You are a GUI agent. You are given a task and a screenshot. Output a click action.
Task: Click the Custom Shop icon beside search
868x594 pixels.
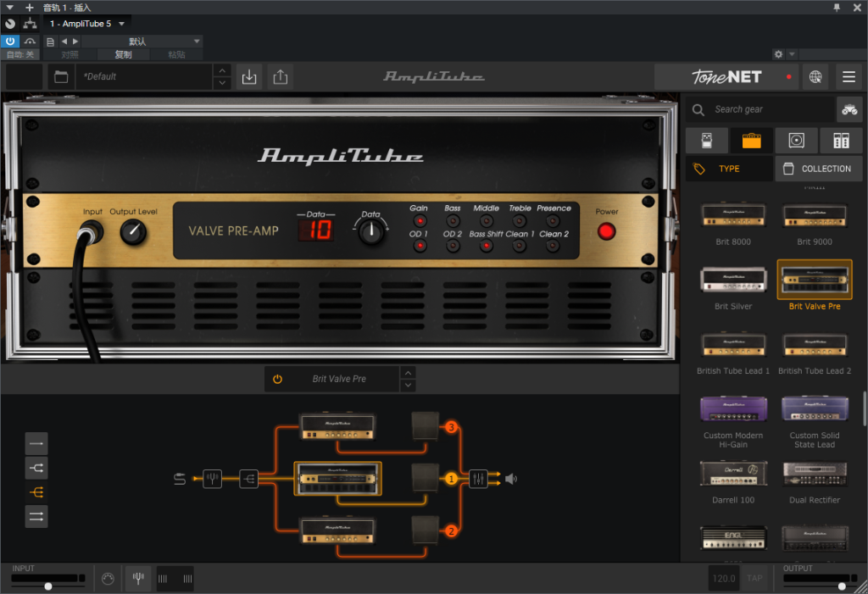click(849, 109)
